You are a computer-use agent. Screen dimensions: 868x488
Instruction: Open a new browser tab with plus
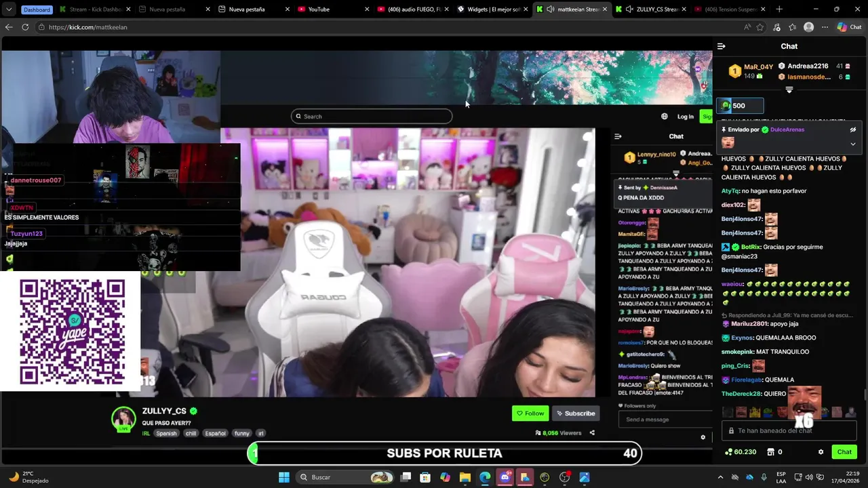click(779, 9)
